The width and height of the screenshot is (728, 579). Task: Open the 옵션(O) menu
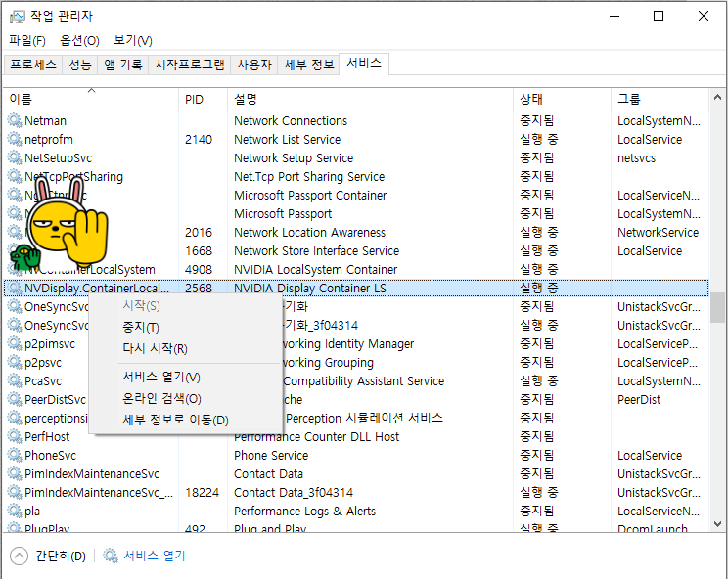click(79, 41)
